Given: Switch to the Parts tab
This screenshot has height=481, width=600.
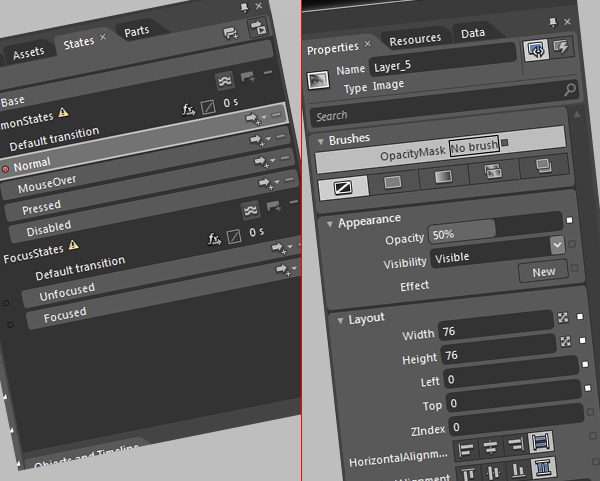Looking at the screenshot, I should tap(137, 31).
